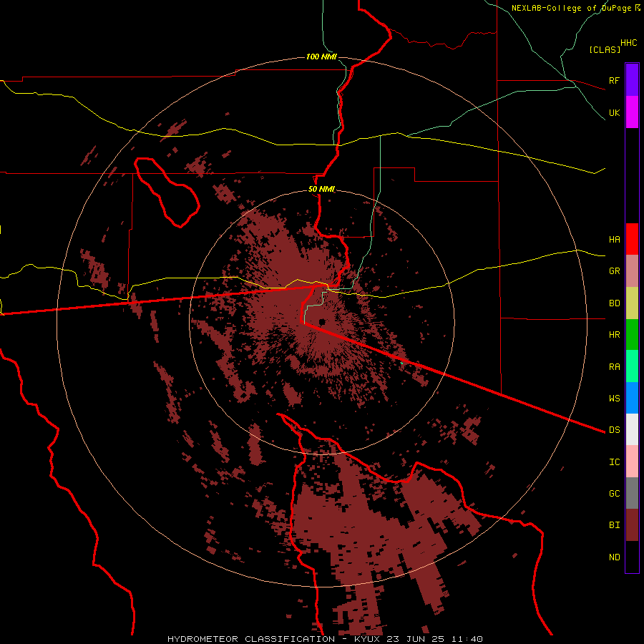Click the HA legend label

[614, 240]
